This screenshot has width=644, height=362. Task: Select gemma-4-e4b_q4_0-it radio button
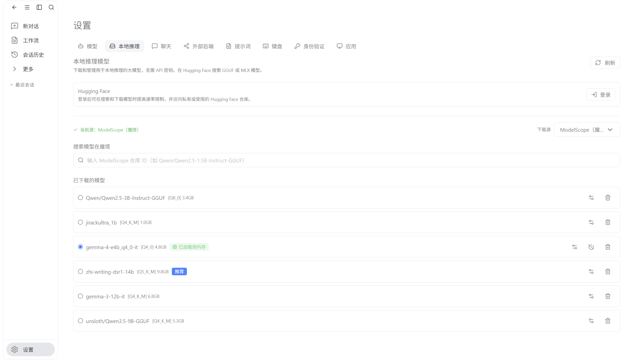pos(80,247)
